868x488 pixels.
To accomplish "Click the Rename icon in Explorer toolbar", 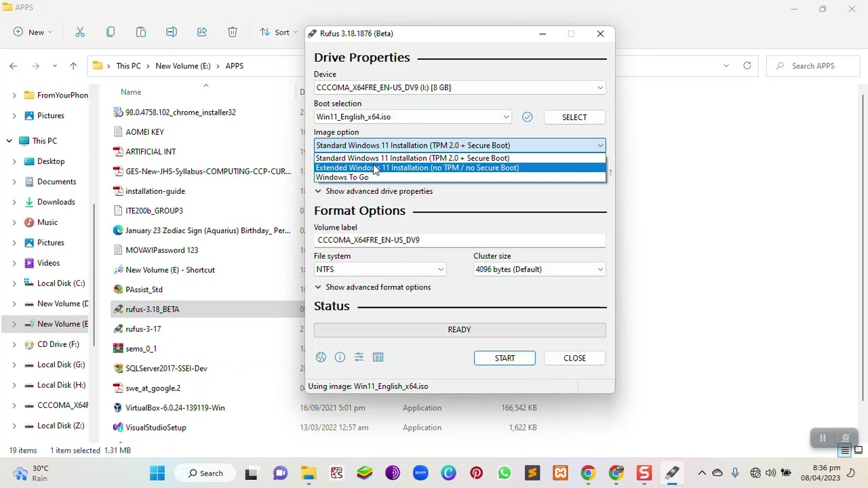I will (172, 32).
